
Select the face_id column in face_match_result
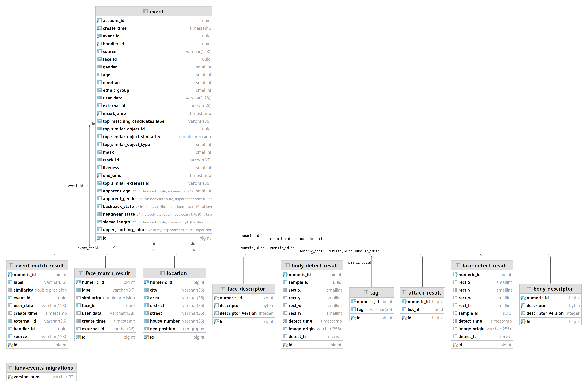coord(105,306)
